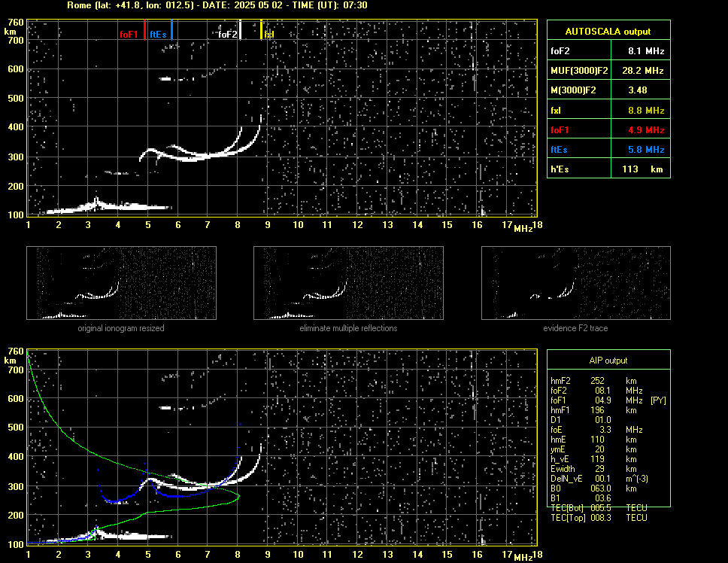The height and width of the screenshot is (563, 728).
Task: Click the 'TEC[Bot]' label in AIP output
Action: pyautogui.click(x=567, y=508)
